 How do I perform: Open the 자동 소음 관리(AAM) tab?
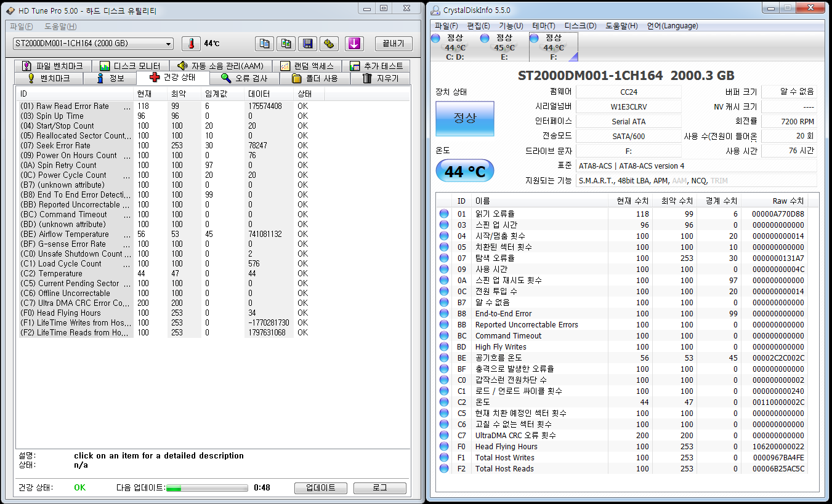point(220,66)
